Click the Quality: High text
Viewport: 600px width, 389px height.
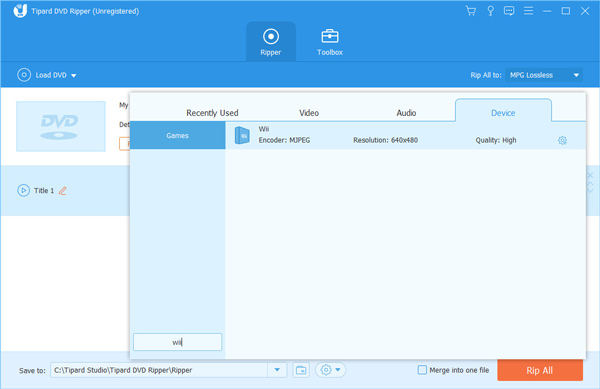coord(496,140)
